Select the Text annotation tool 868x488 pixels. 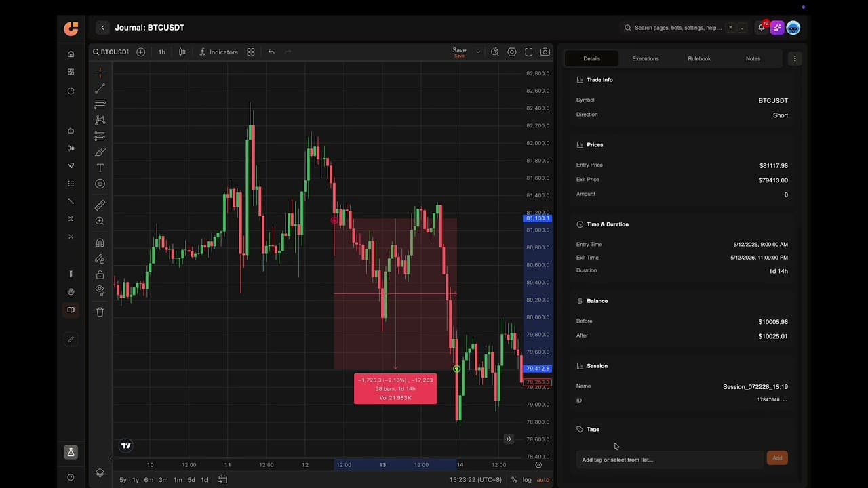(100, 168)
